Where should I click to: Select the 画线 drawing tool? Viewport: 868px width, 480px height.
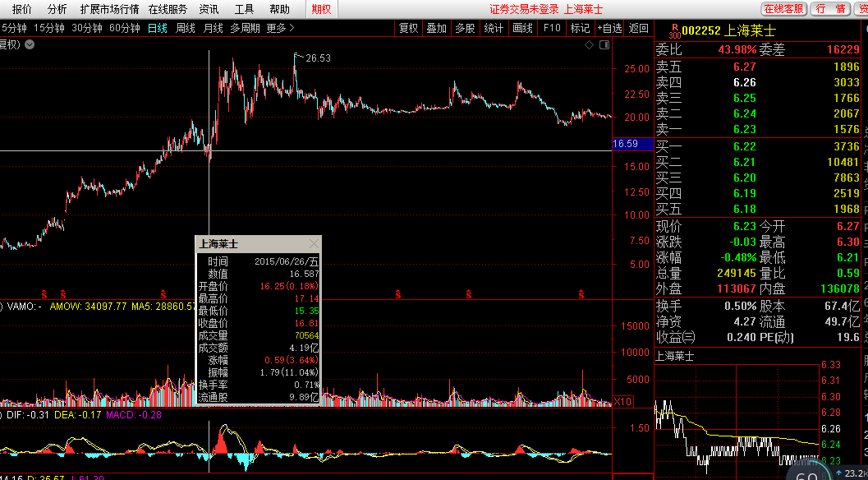522,28
